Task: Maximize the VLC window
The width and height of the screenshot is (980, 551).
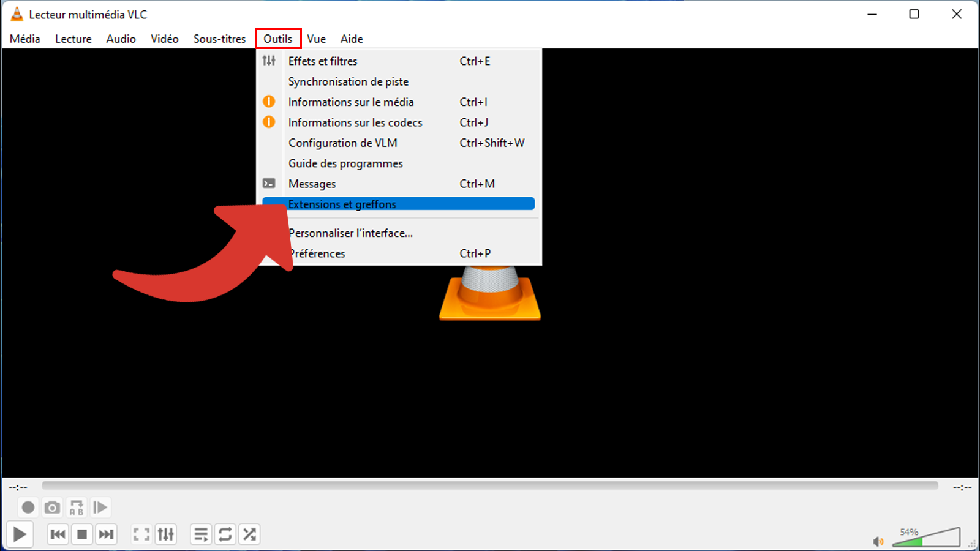Action: [914, 14]
